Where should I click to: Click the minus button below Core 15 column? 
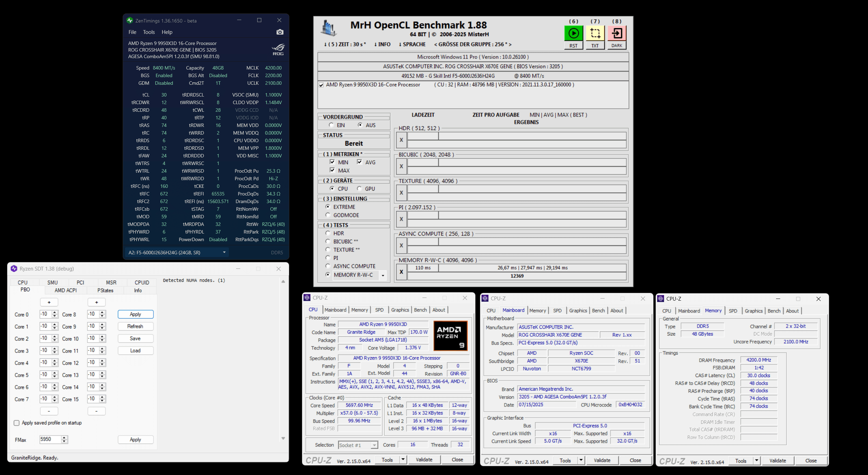point(96,411)
